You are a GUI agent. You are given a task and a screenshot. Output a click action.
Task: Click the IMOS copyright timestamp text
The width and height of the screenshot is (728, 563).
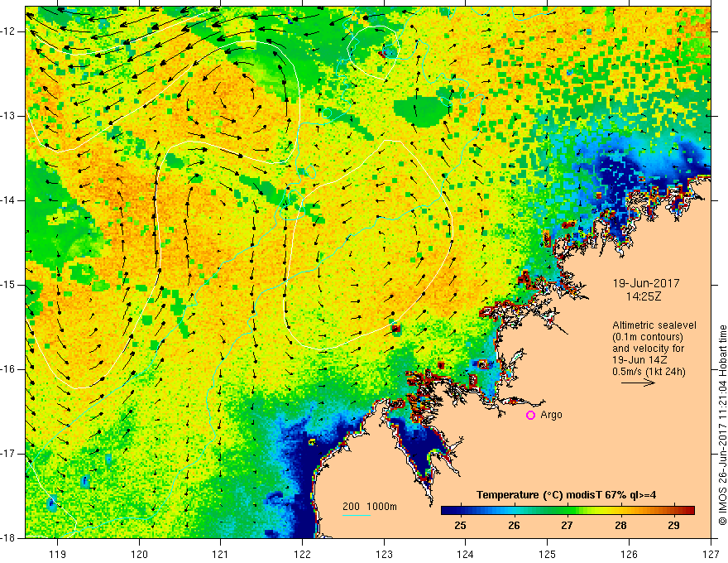coord(722,426)
